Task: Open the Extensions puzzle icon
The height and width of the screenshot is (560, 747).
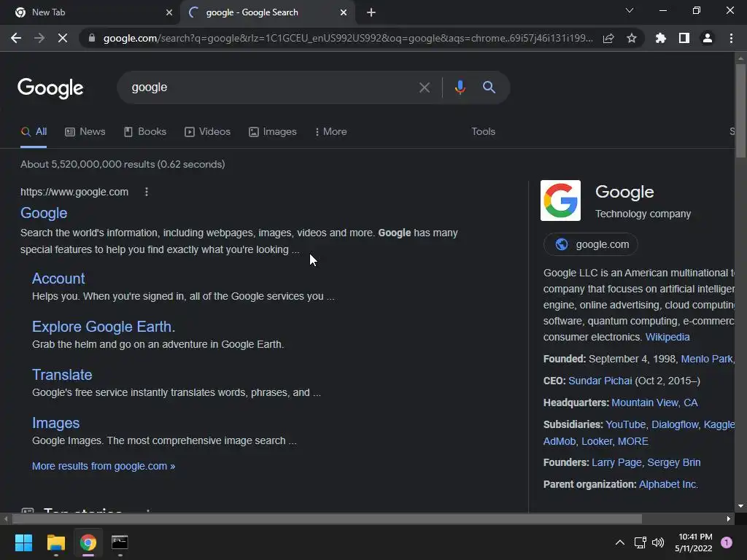Action: tap(661, 38)
